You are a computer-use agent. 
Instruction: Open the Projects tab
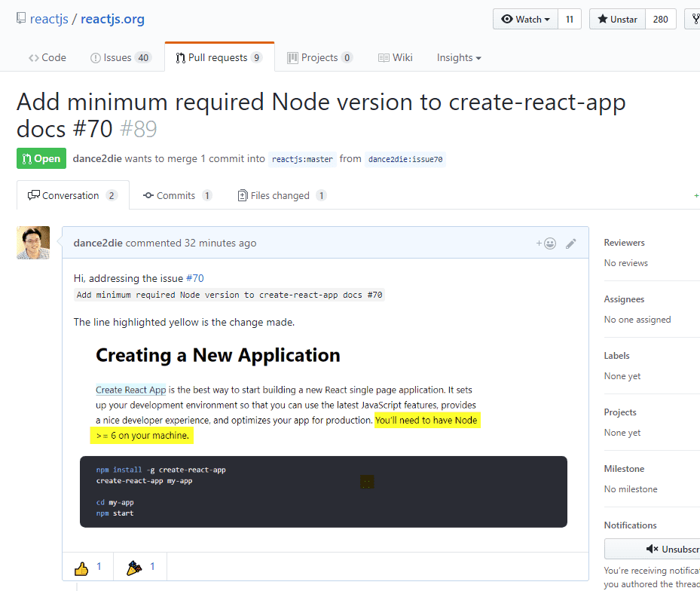point(320,58)
